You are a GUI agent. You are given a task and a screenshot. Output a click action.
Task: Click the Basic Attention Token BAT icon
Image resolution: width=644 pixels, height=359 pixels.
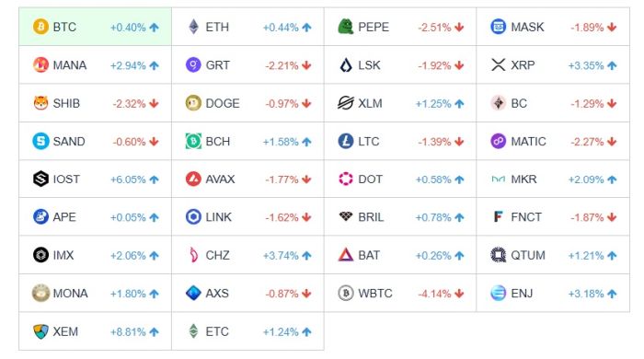pyautogui.click(x=346, y=255)
